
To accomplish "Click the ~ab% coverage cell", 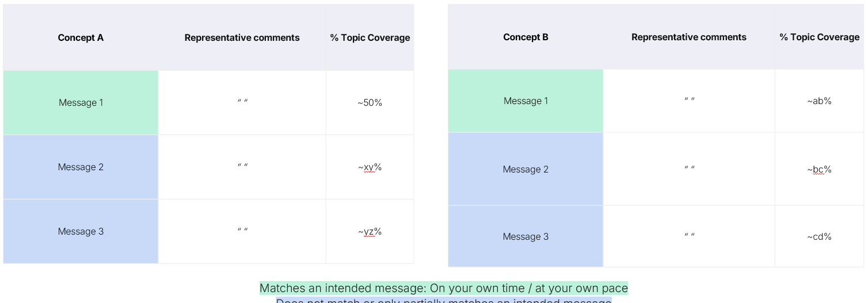I will click(x=819, y=101).
